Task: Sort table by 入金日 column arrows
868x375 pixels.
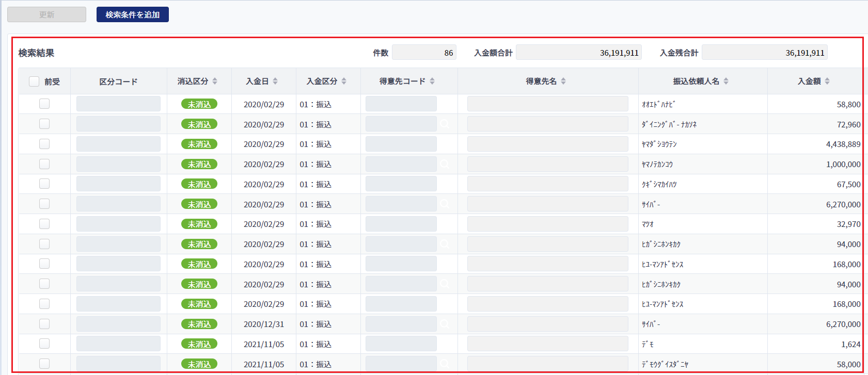Action: [x=275, y=81]
